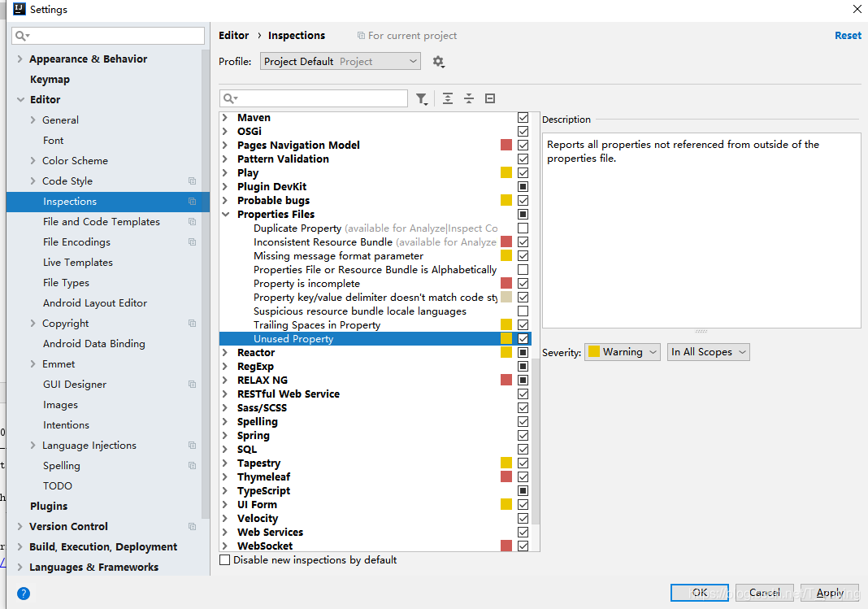Click the Cancel button
Screen dimensions: 868x609
[765, 593]
